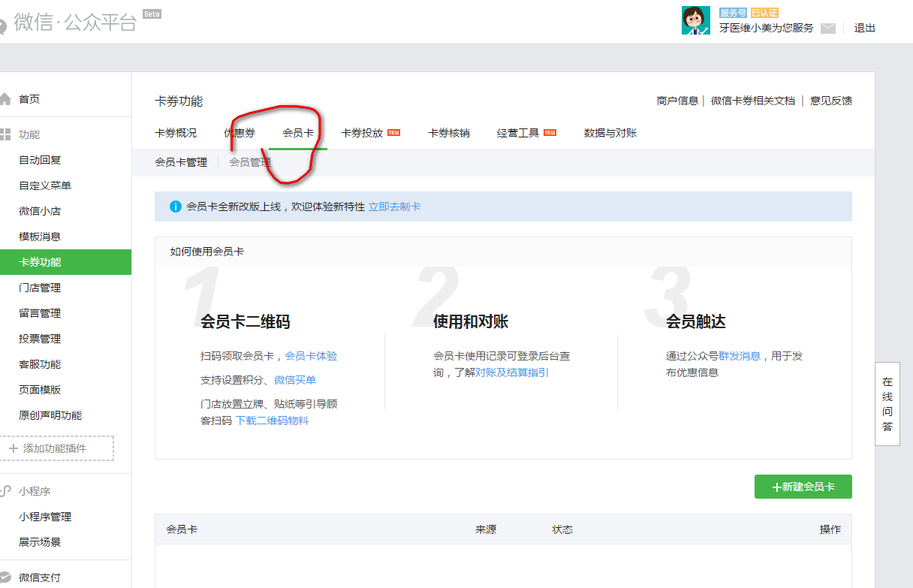Follow the 立即去制卡 link
Viewport: 913px width, 588px height.
point(394,207)
